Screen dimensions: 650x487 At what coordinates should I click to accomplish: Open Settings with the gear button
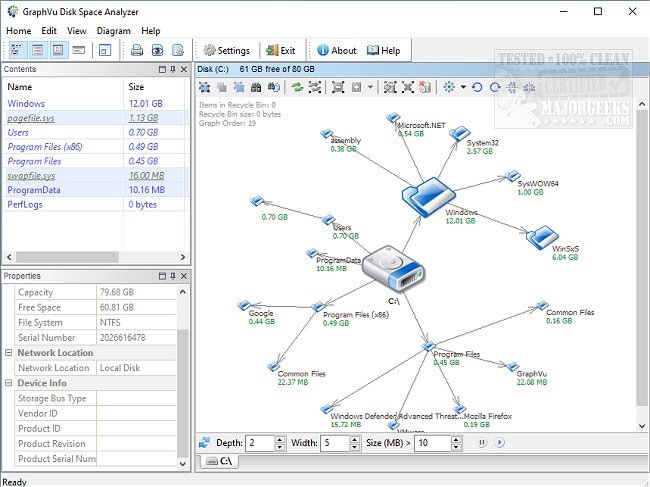coord(226,51)
